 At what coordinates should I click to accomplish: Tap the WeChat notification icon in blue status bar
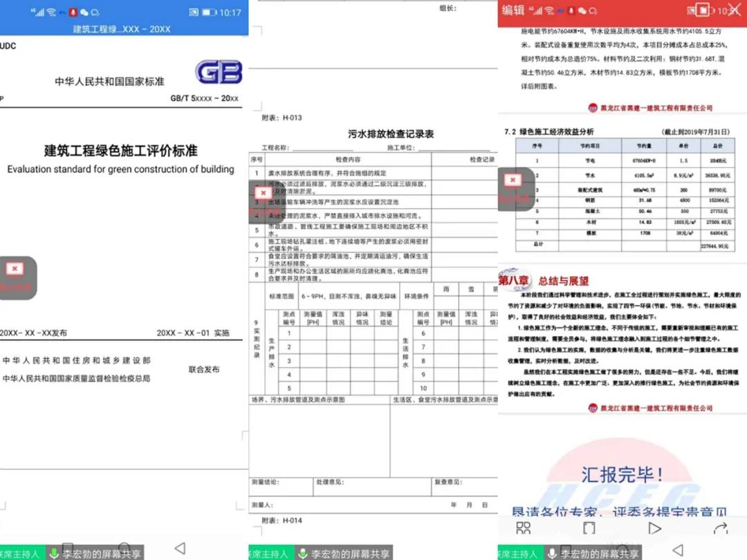tap(84, 12)
